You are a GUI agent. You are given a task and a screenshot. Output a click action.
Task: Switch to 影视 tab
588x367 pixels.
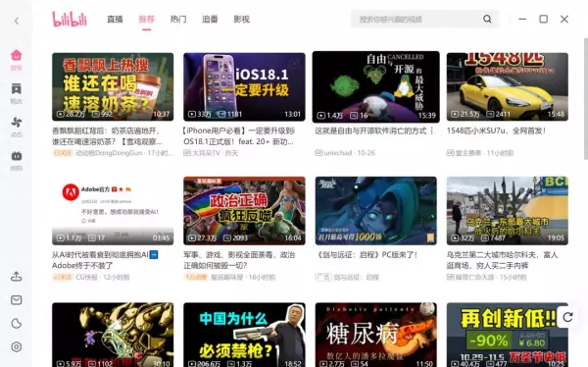(x=241, y=20)
